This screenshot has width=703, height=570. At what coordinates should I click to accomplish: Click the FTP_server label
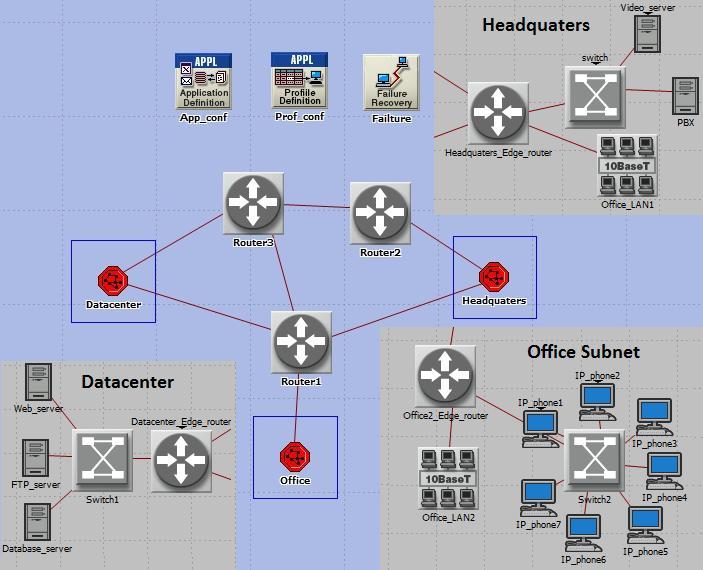36,485
